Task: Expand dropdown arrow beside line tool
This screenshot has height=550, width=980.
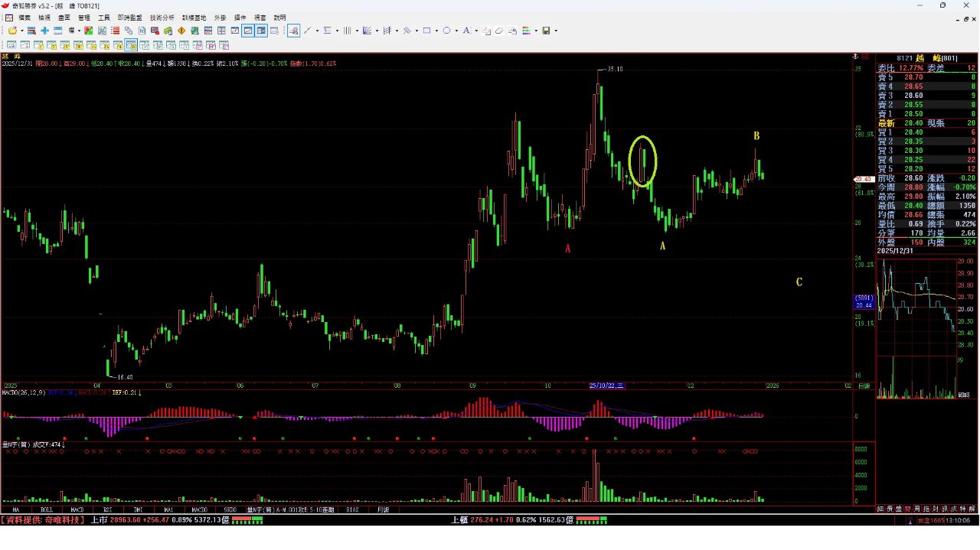Action: tap(317, 31)
